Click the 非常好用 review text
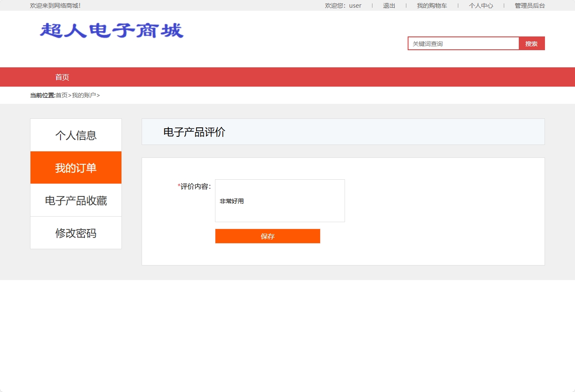 [x=231, y=201]
